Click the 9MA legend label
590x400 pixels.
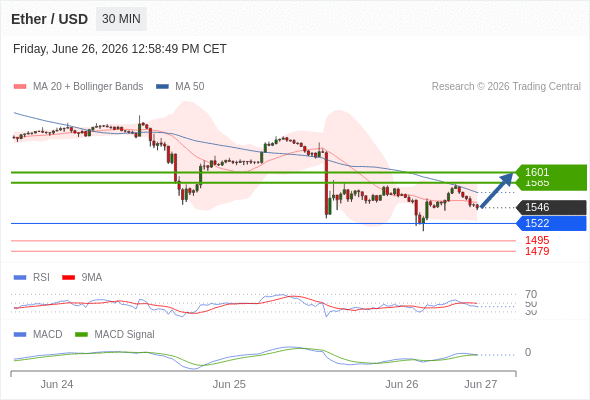92,278
